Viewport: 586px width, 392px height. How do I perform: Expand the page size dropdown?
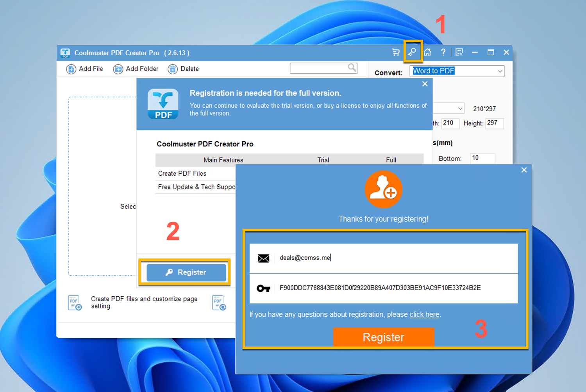[460, 108]
